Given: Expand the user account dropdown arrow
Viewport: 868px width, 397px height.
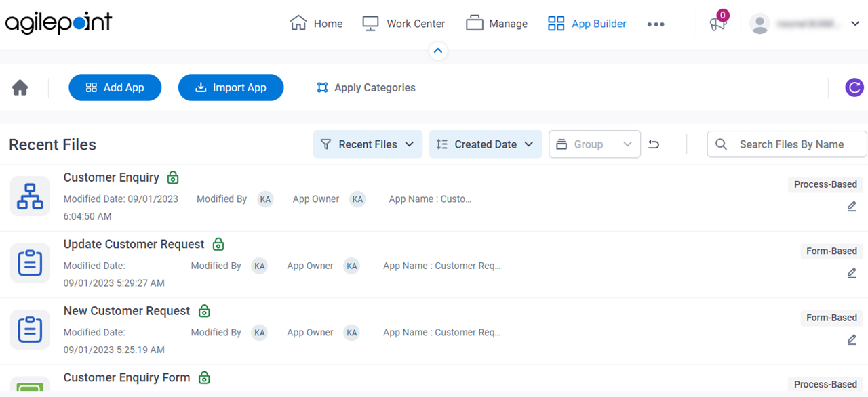Looking at the screenshot, I should (x=854, y=24).
